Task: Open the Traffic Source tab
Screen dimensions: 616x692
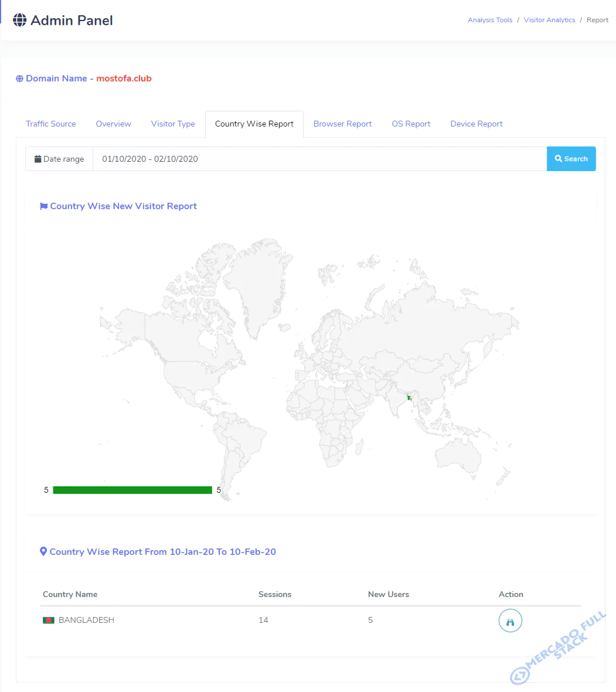Action: click(51, 124)
